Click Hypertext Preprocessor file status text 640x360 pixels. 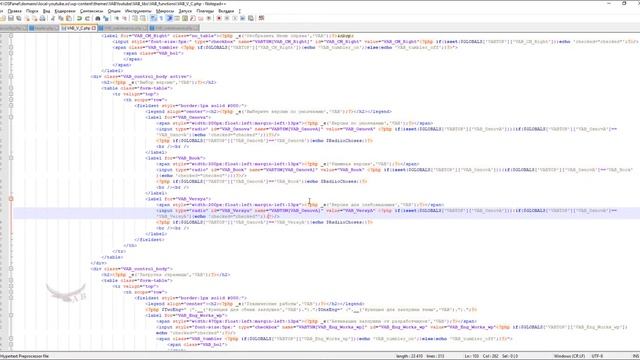(x=24, y=356)
